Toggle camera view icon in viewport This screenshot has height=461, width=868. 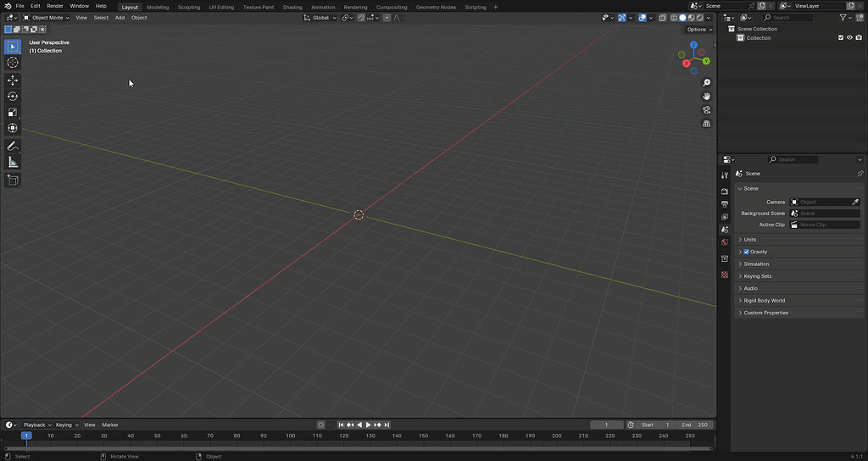click(706, 110)
